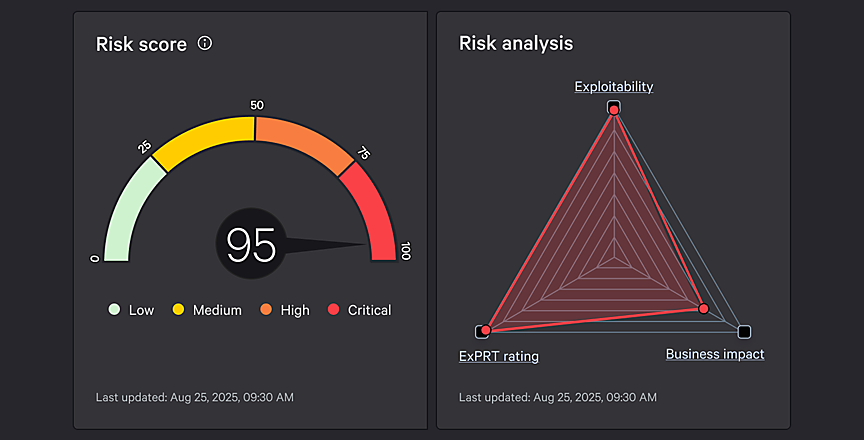Click the Risk analysis panel heading
This screenshot has width=864, height=440.
[515, 43]
